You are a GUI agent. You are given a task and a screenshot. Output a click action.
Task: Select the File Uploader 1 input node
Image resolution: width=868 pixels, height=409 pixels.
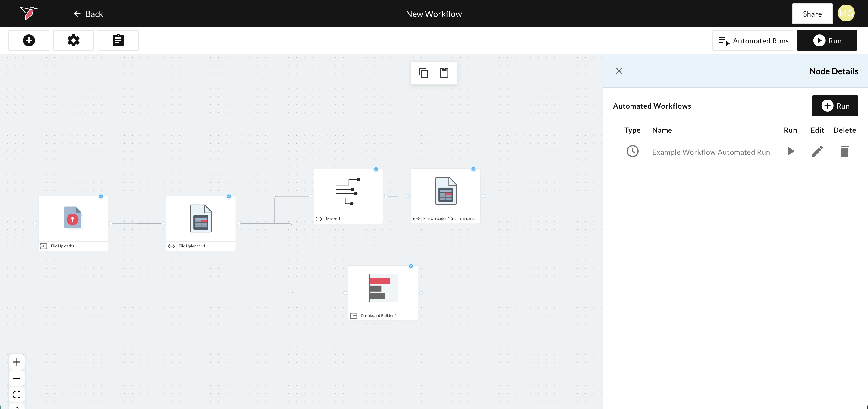73,219
